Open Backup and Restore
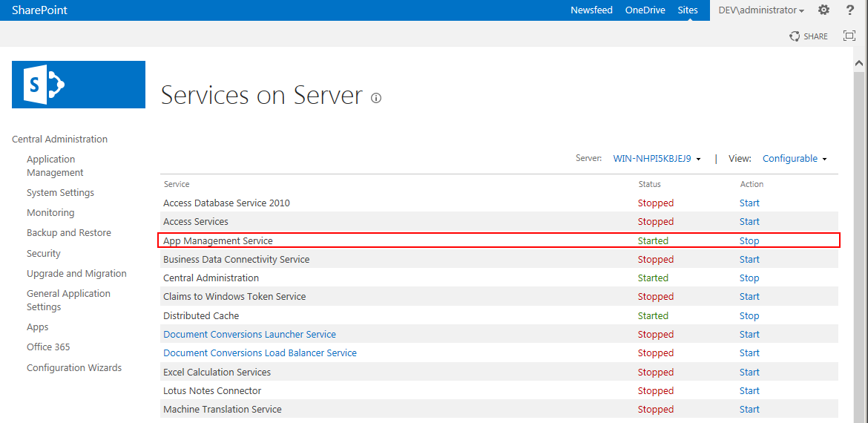 click(x=69, y=232)
